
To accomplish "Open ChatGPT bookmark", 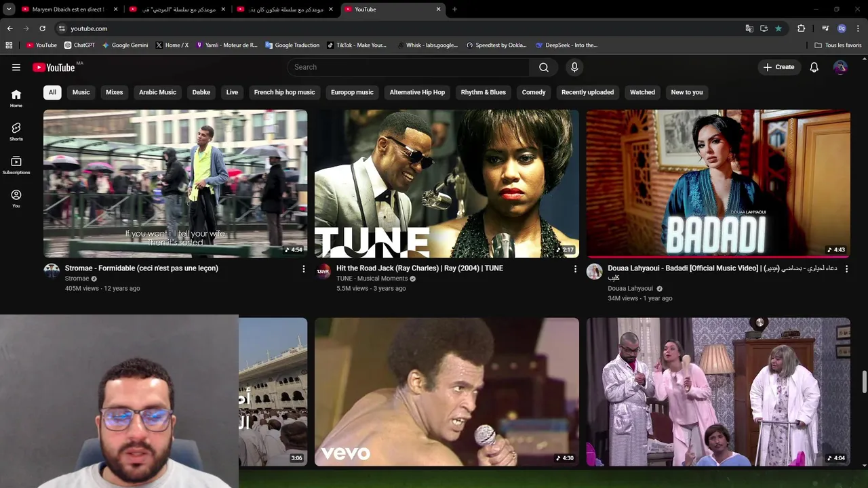I will point(79,45).
